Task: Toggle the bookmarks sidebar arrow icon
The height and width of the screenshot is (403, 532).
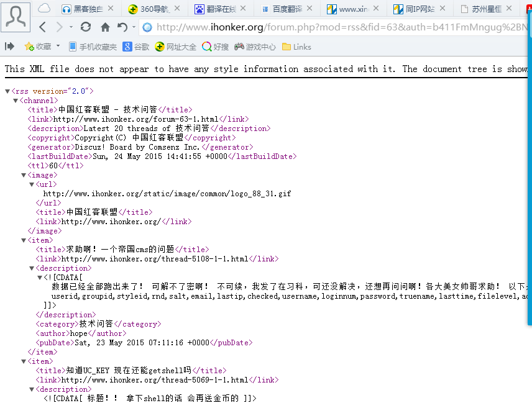Action: 9,47
